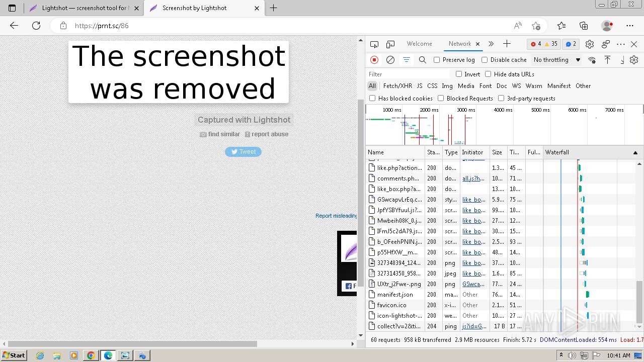Open the No throttling dropdown

(x=557, y=60)
